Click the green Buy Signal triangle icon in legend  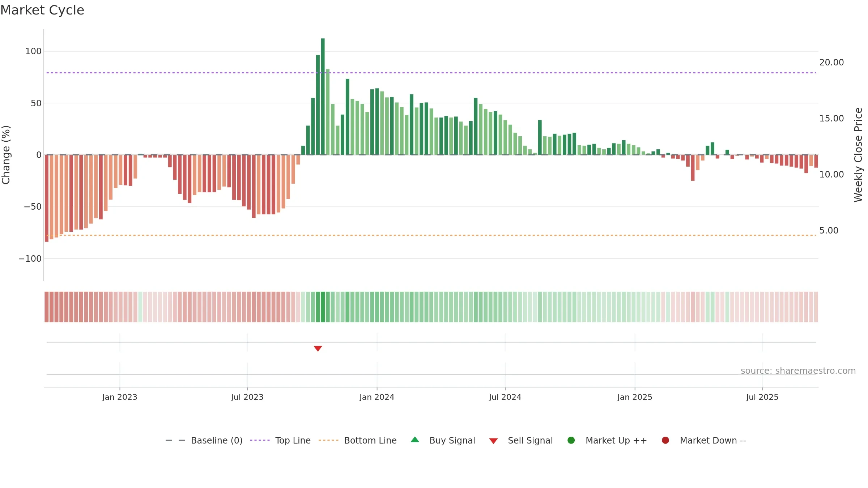pos(415,440)
